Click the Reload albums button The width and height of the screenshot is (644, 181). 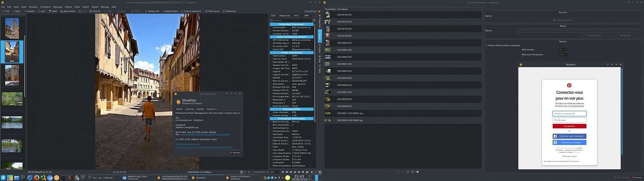625,35
